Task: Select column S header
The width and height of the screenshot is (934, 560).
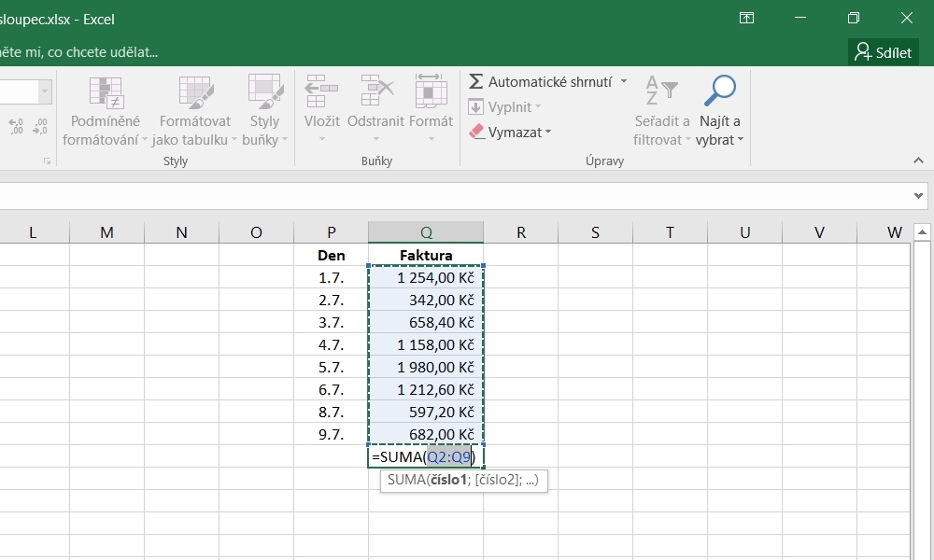Action: click(x=595, y=232)
